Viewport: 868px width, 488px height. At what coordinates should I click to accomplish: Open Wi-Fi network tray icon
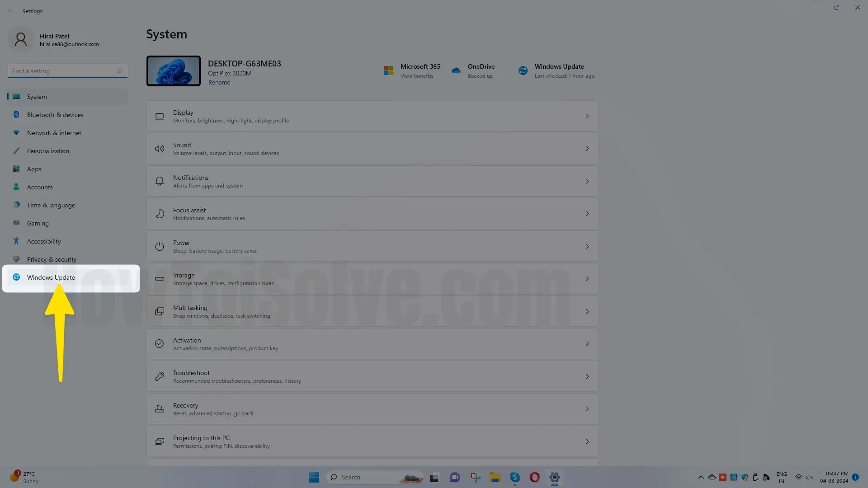click(x=798, y=477)
